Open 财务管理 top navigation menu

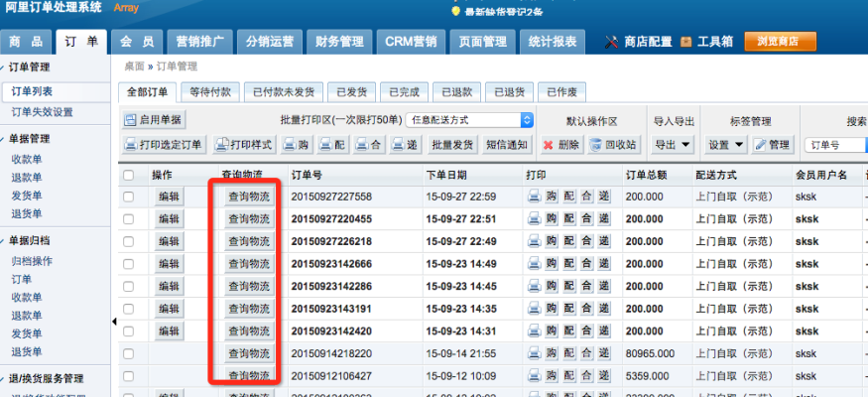tap(338, 42)
